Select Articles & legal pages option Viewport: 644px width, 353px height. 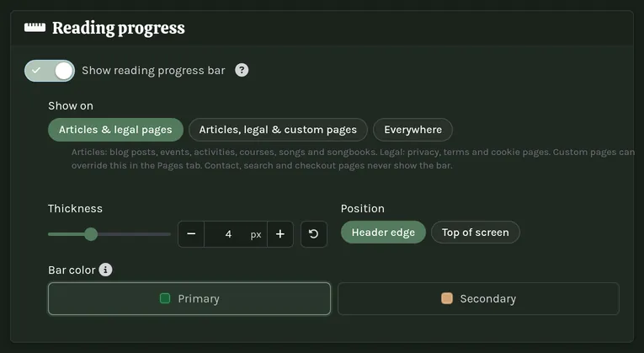coord(115,130)
